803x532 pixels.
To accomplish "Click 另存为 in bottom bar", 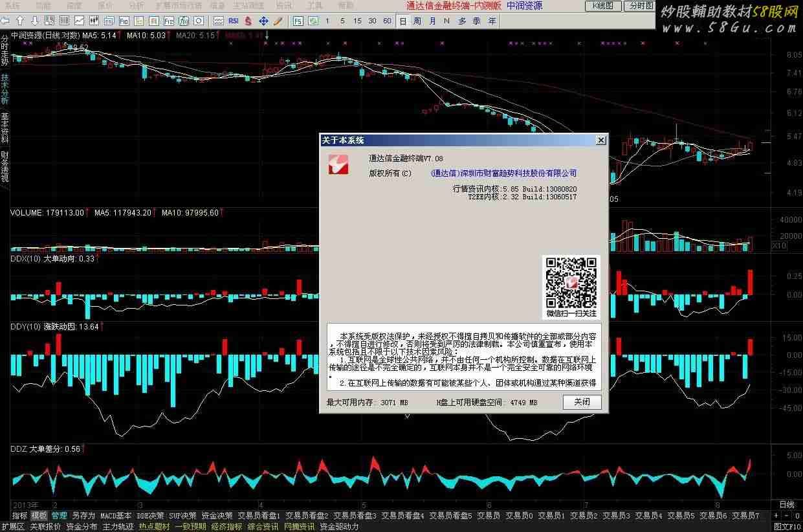I will click(83, 516).
